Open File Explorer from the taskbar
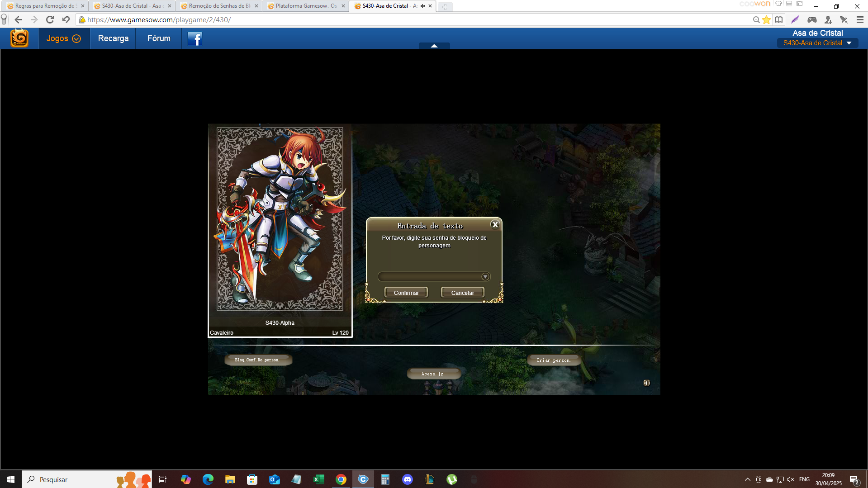 click(x=230, y=479)
